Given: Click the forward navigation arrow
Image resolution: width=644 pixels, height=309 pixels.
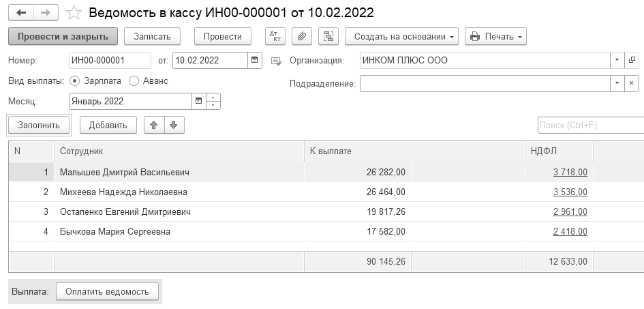Looking at the screenshot, I should [x=46, y=13].
